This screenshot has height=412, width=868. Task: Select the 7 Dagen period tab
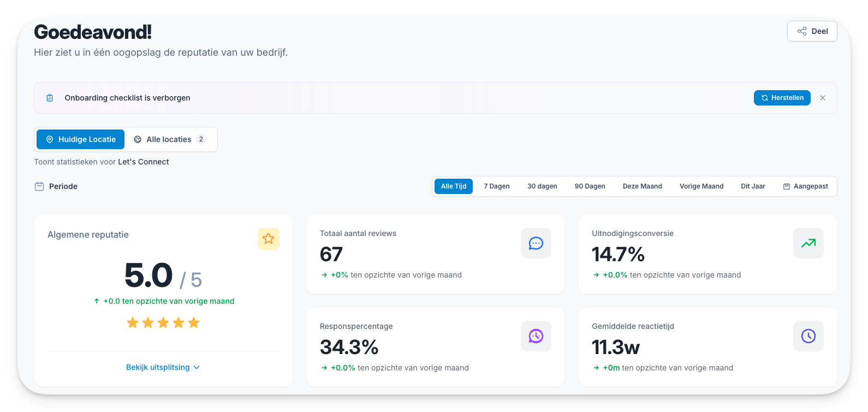click(x=496, y=186)
